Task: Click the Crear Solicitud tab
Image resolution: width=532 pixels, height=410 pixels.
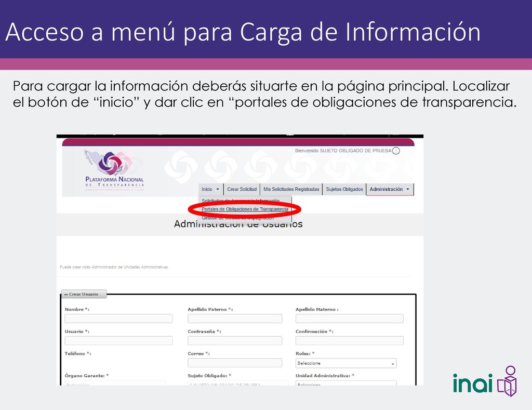Action: pyautogui.click(x=242, y=189)
